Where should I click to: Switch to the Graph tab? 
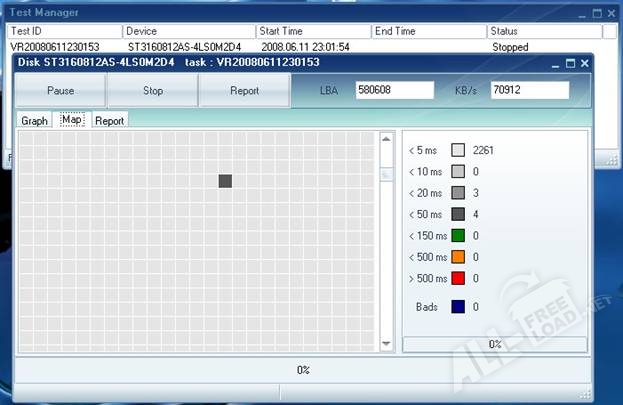[x=35, y=121]
